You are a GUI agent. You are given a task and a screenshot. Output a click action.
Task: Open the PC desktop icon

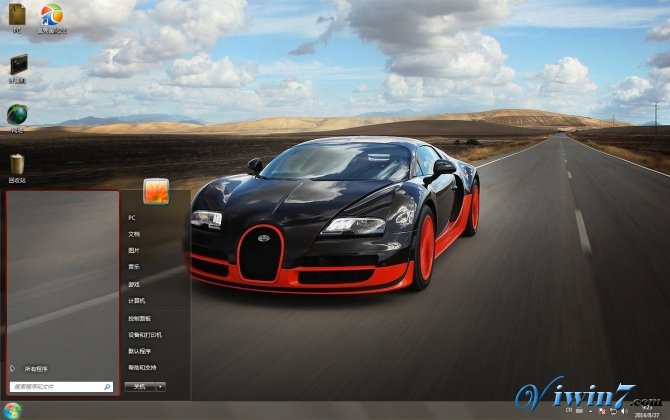[x=17, y=18]
